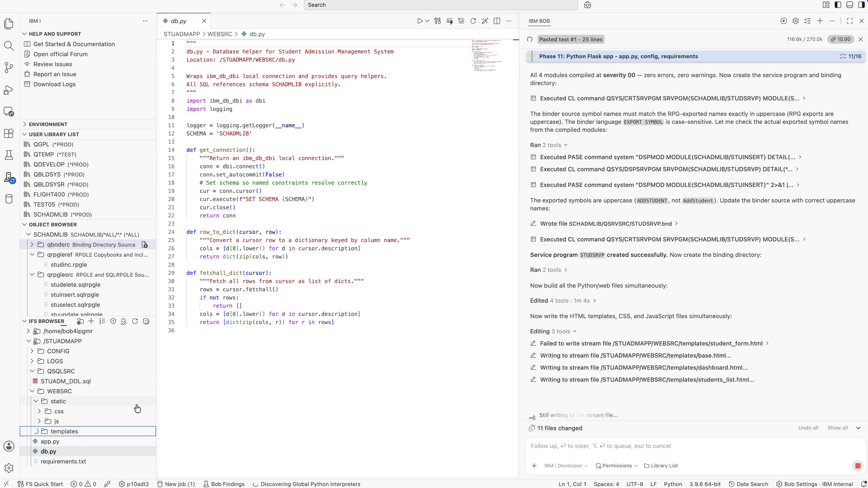The height and width of the screenshot is (488, 868).
Task: Open the Phase 11 task progress bar
Action: click(x=696, y=56)
